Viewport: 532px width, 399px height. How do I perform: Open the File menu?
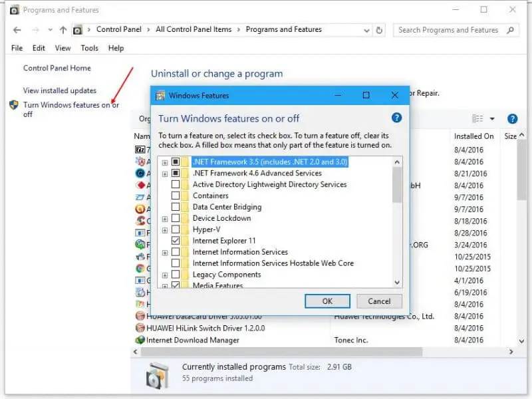point(17,48)
